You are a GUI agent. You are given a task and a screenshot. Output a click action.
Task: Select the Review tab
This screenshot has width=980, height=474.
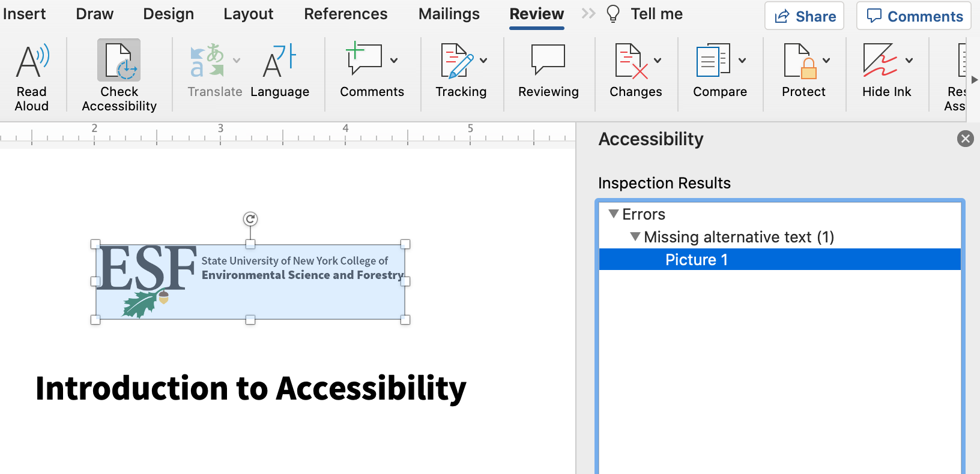point(536,14)
